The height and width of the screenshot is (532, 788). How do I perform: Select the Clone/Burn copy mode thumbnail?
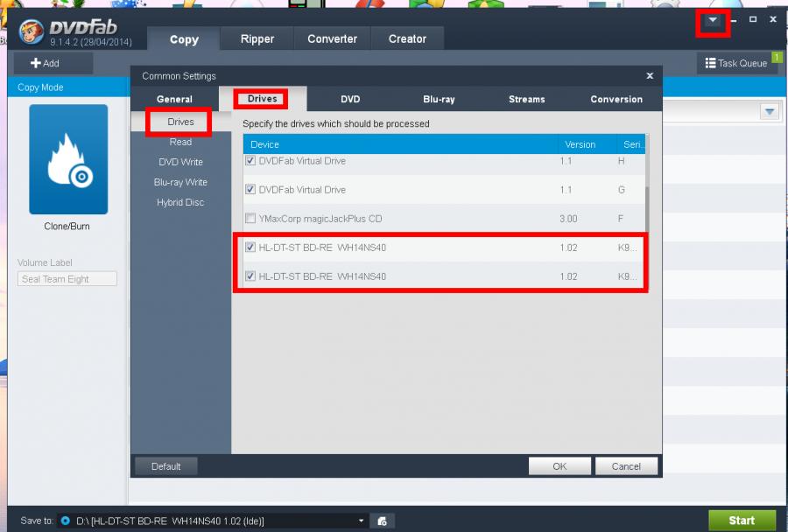click(x=68, y=159)
